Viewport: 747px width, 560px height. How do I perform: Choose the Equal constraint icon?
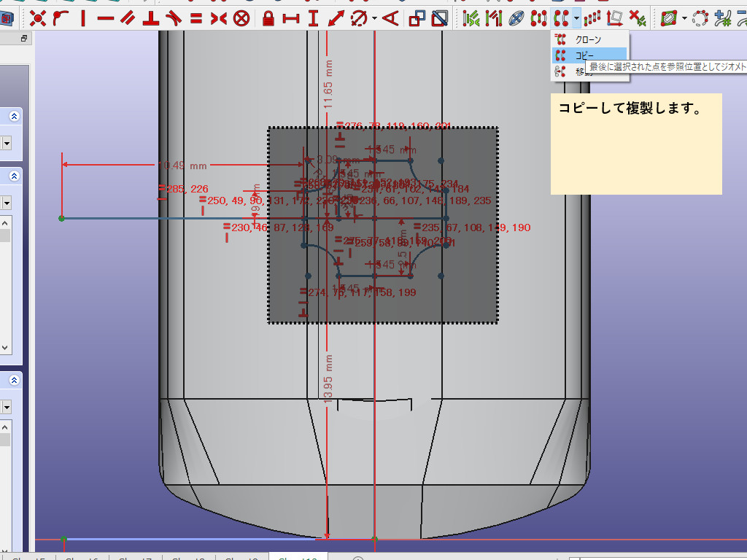click(196, 18)
